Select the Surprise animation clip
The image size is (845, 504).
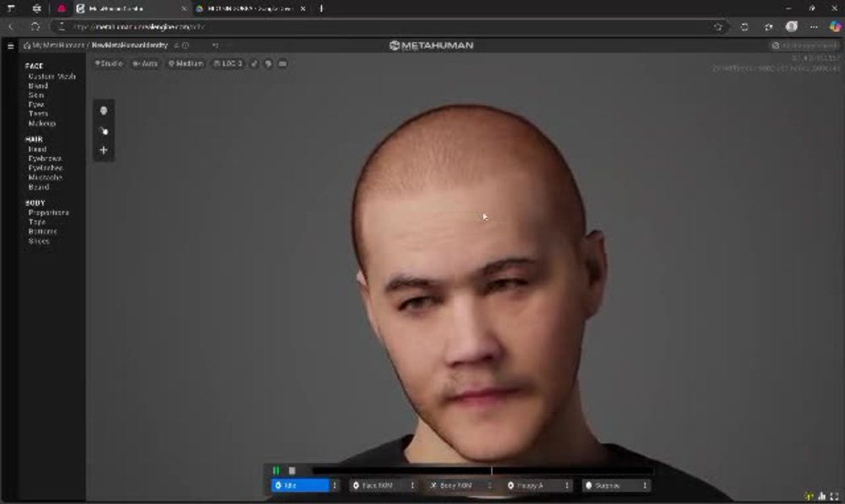[x=612, y=485]
